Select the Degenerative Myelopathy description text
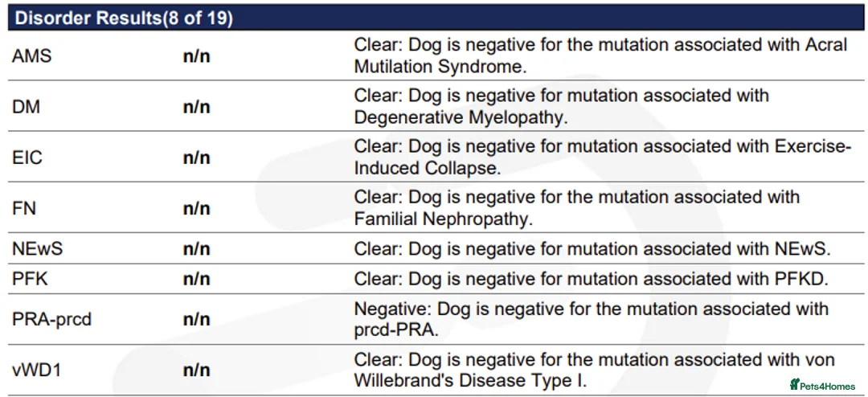 coord(561,106)
